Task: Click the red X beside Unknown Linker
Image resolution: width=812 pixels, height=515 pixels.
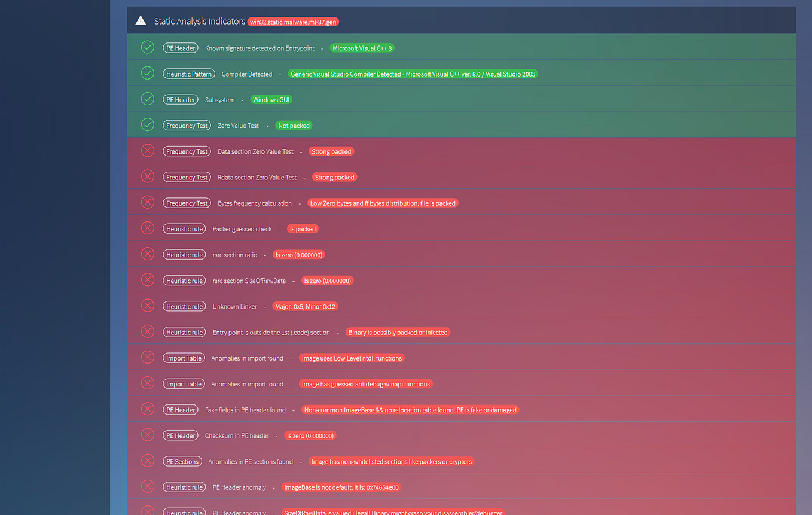Action: pos(148,305)
